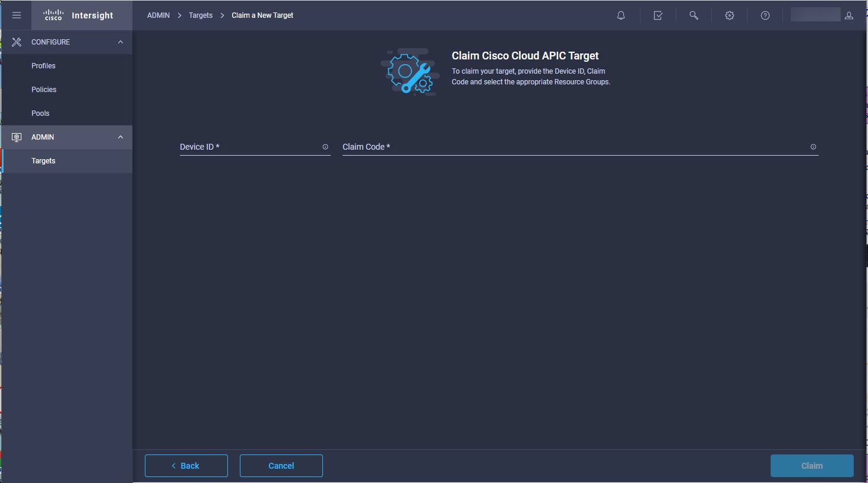Show Claim Code info tooltip icon

[x=813, y=147]
